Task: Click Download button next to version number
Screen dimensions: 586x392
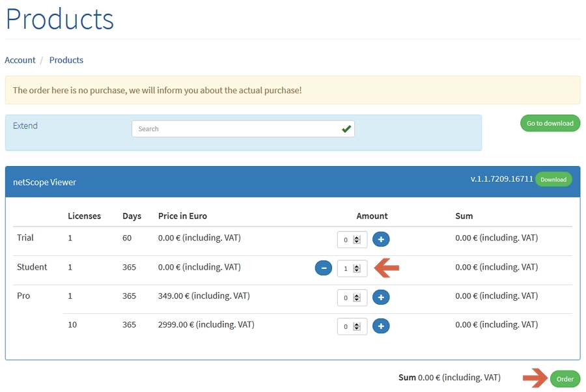Action: coord(553,179)
